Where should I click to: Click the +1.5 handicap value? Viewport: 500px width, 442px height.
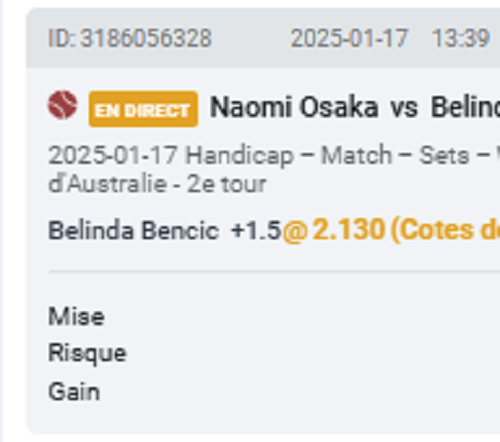point(256,230)
